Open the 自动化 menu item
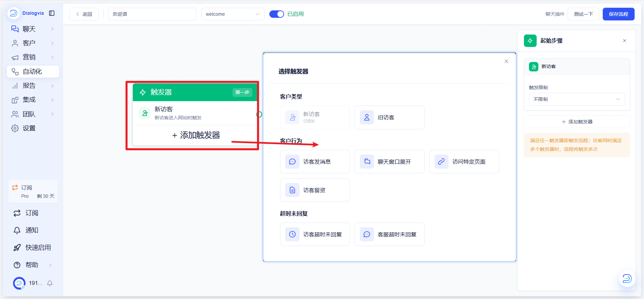Image resolution: width=644 pixels, height=299 pixels. pos(33,71)
